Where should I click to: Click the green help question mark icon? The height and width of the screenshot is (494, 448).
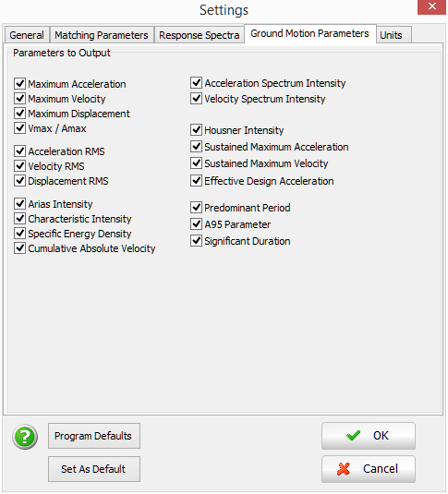pos(25,437)
